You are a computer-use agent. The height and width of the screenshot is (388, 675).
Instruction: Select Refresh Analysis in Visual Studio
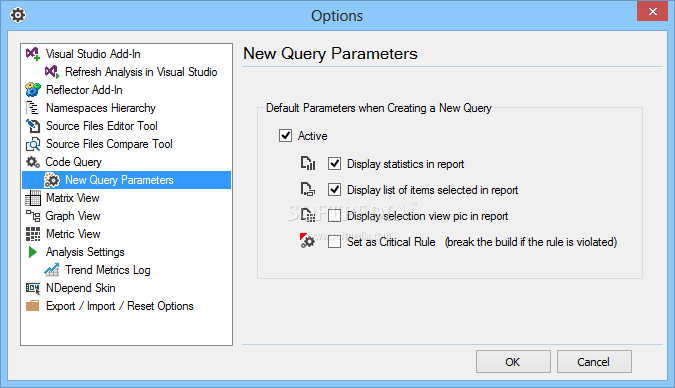click(x=141, y=72)
